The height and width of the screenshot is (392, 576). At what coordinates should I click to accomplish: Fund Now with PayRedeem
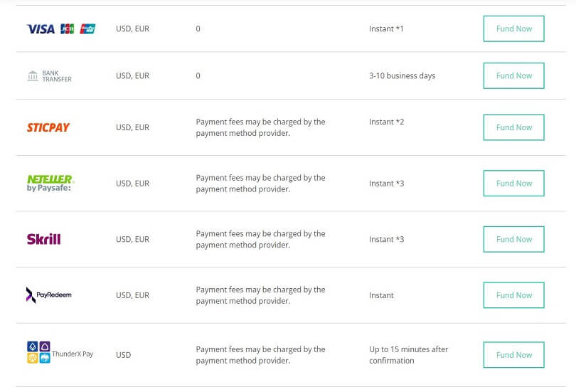point(513,295)
